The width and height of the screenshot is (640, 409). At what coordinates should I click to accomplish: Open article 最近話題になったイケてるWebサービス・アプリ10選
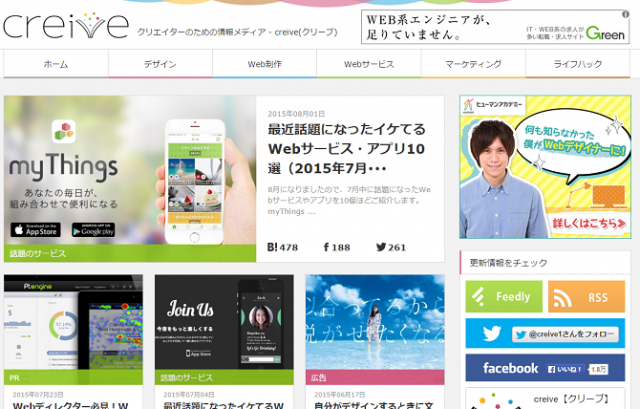347,149
